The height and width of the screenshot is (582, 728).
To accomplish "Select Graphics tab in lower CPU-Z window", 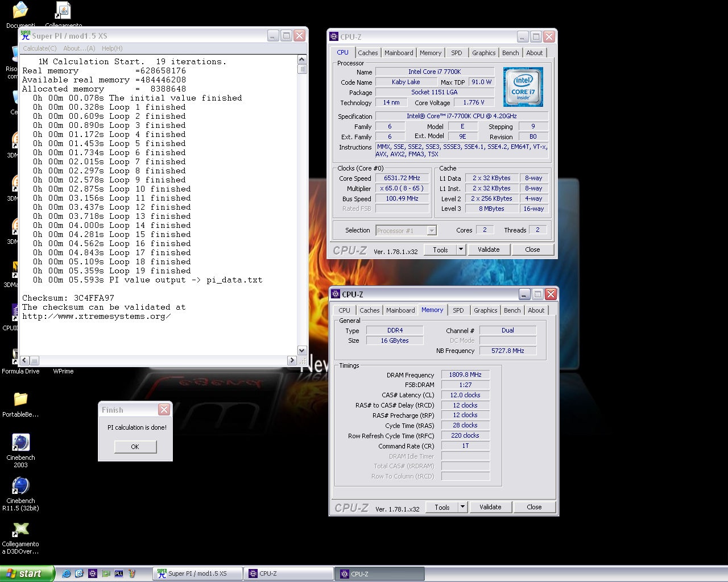I will point(486,310).
